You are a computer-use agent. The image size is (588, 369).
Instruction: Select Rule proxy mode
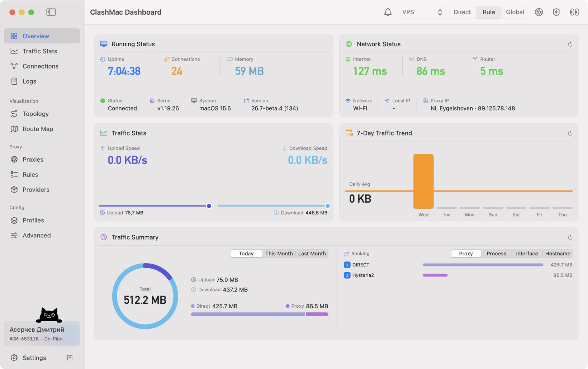pos(488,12)
